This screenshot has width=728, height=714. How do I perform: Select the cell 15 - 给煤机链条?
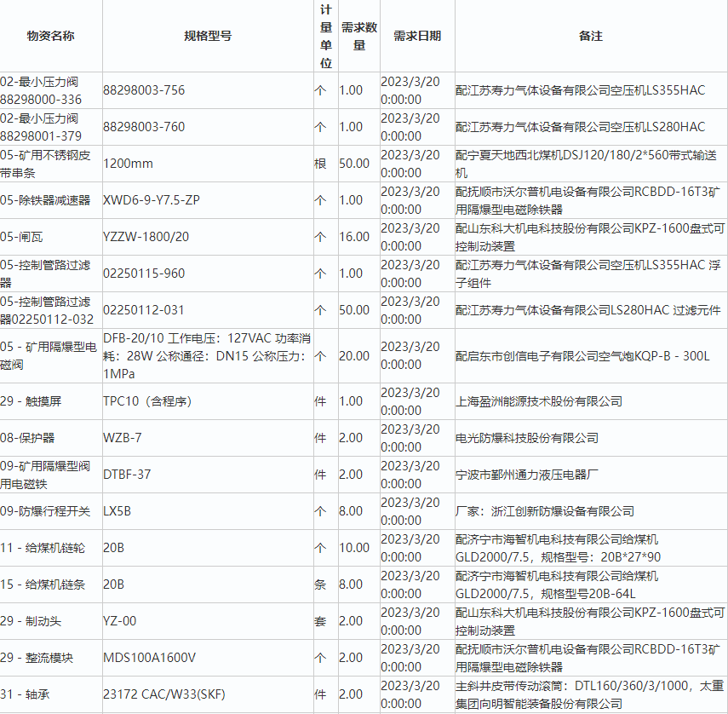(x=50, y=584)
